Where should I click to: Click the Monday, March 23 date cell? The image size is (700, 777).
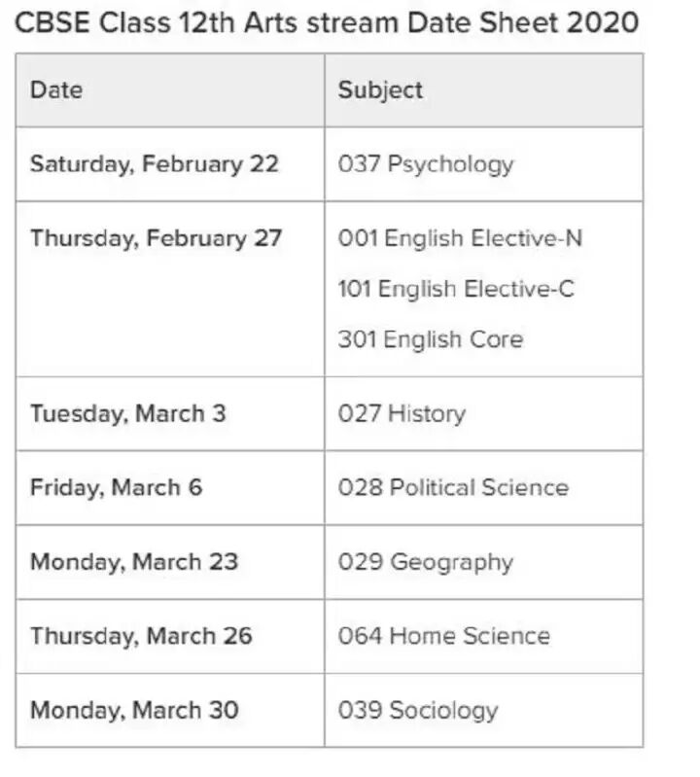point(133,562)
